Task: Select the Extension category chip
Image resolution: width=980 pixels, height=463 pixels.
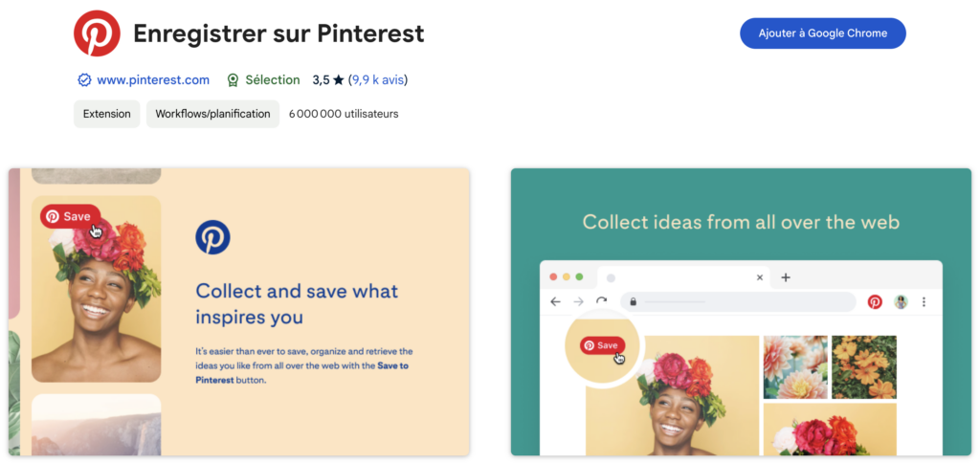Action: point(107,114)
